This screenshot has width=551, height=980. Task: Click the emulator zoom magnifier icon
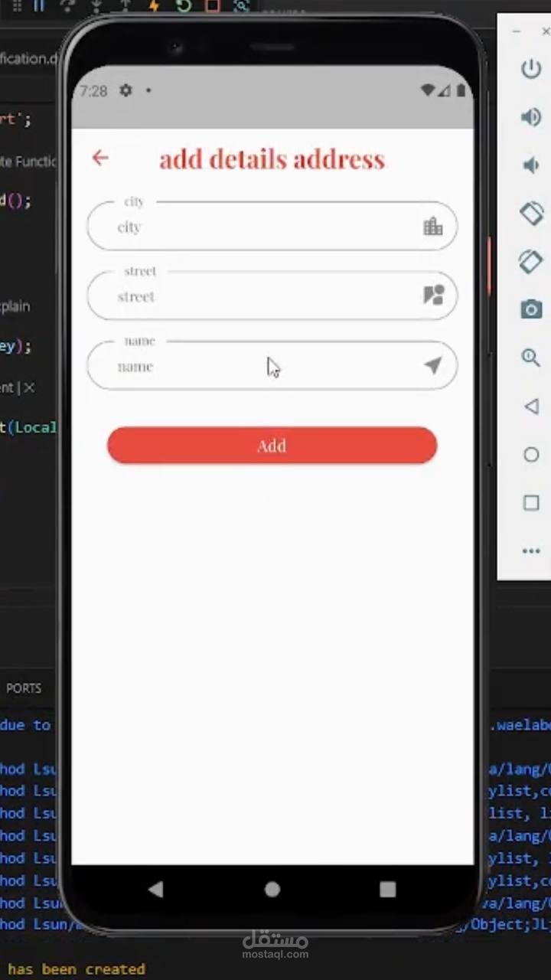coord(531,358)
